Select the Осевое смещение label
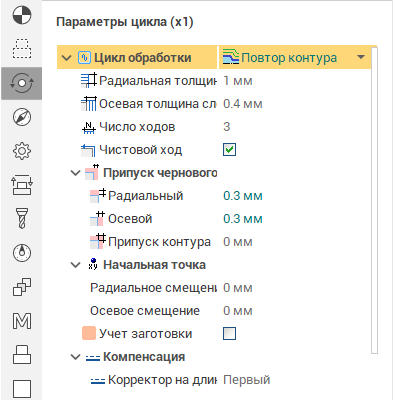This screenshot has width=395, height=401. 145,311
